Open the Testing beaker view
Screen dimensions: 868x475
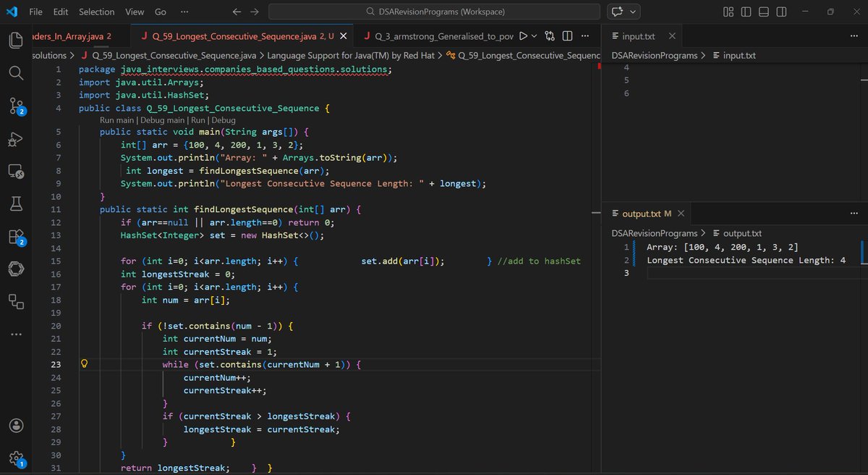click(x=16, y=204)
